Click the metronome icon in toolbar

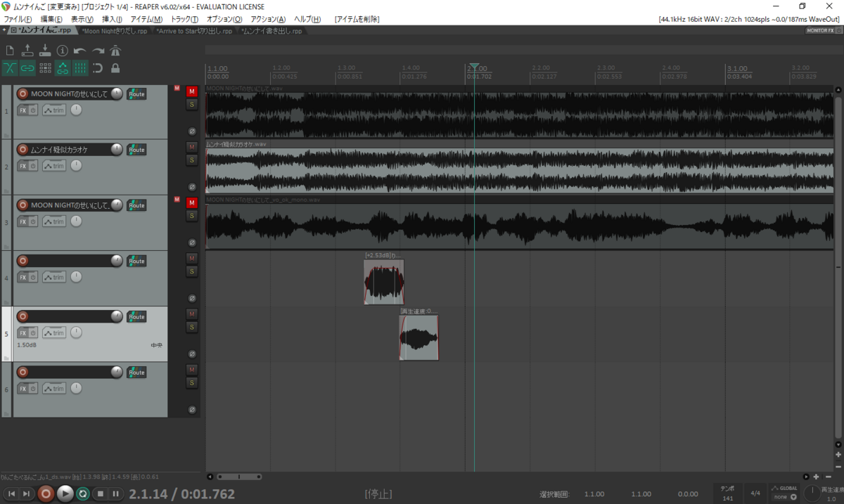(x=115, y=51)
